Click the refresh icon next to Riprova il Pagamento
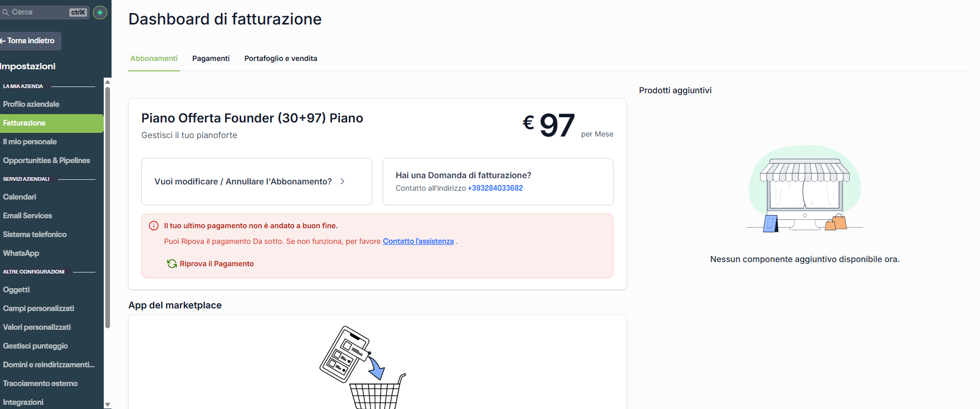 click(172, 264)
